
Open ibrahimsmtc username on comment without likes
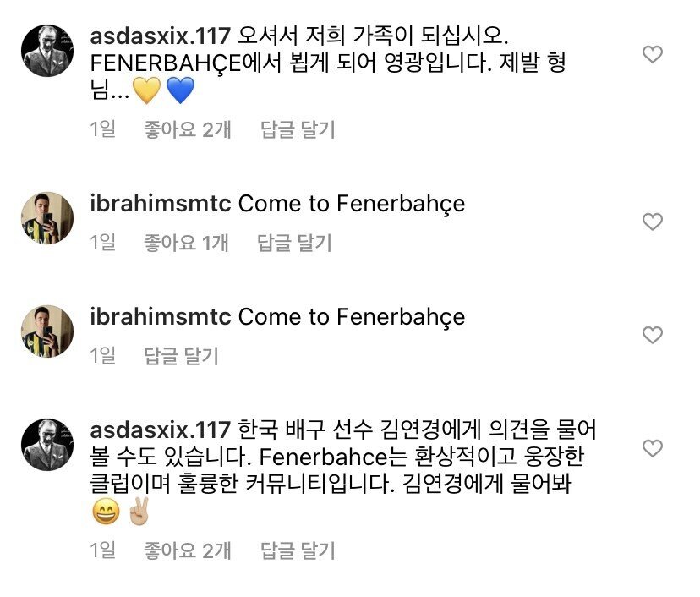(x=160, y=317)
